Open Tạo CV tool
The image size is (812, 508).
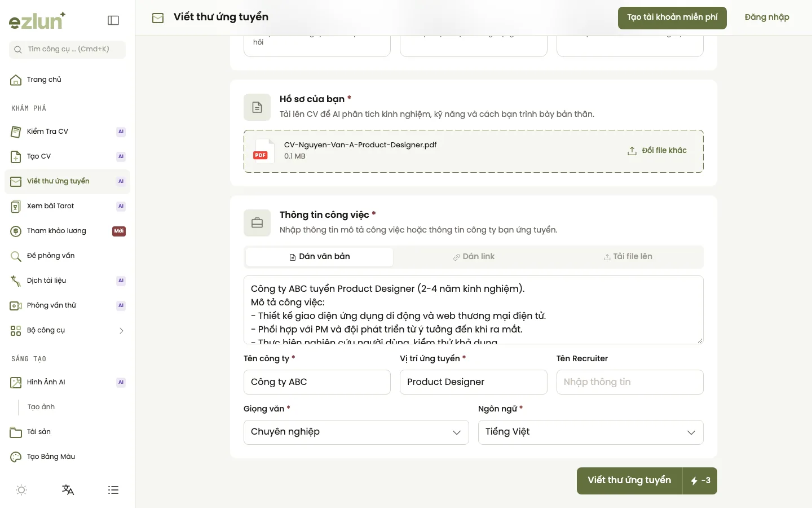[x=67, y=156]
